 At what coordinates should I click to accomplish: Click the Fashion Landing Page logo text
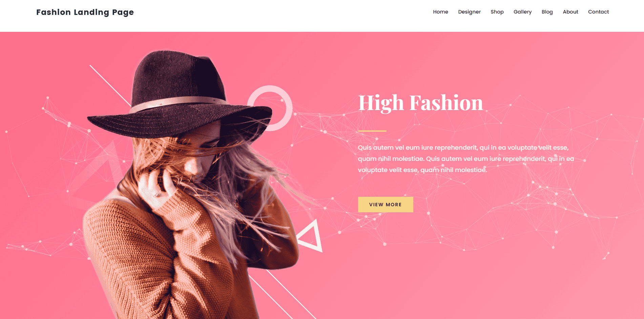coord(85,12)
